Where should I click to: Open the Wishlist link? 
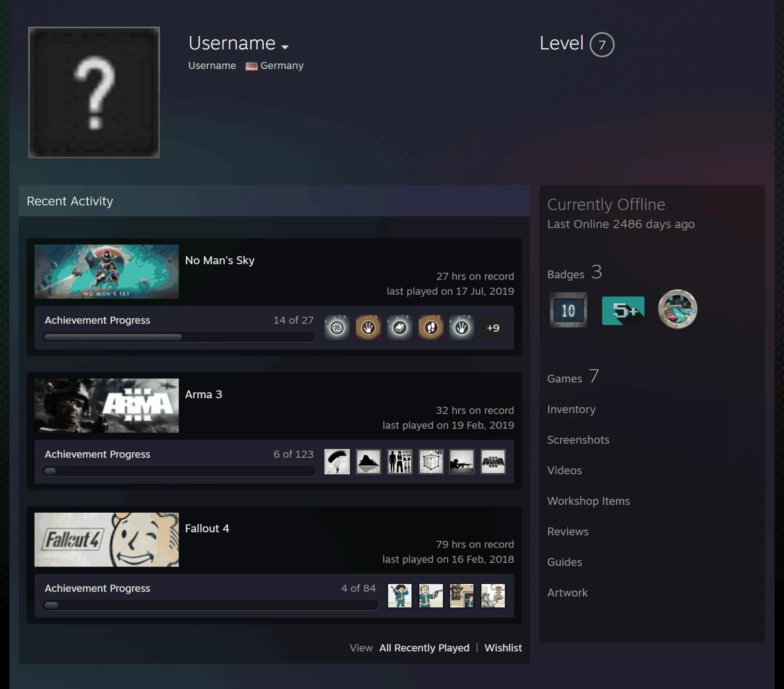pyautogui.click(x=503, y=648)
